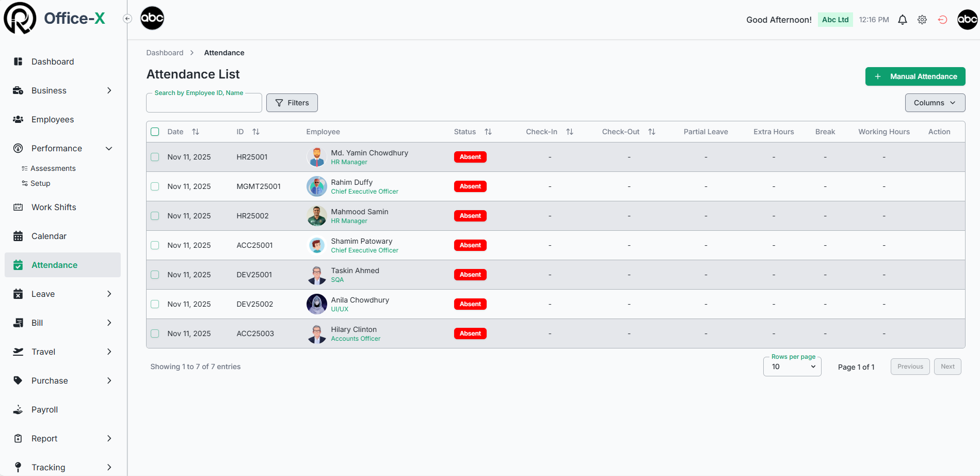Sort by Check-In column arrows
Viewport: 980px width, 476px height.
570,132
